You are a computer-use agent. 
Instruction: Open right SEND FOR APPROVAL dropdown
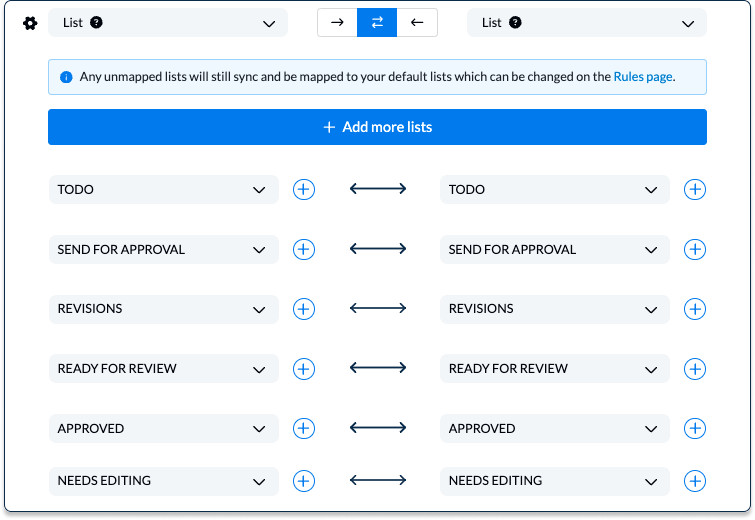pos(555,249)
